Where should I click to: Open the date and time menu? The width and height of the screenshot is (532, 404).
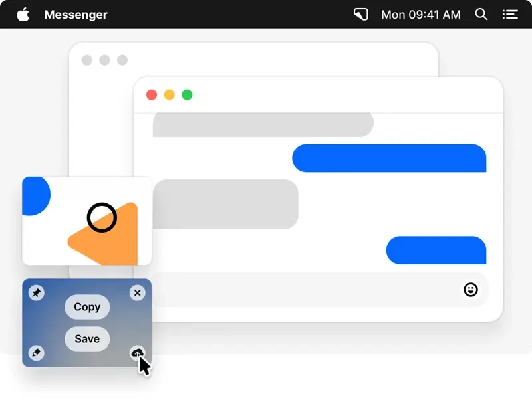(x=420, y=15)
